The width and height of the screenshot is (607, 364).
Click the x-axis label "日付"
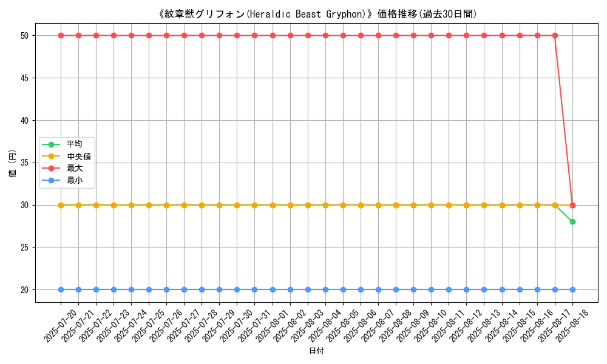(316, 351)
